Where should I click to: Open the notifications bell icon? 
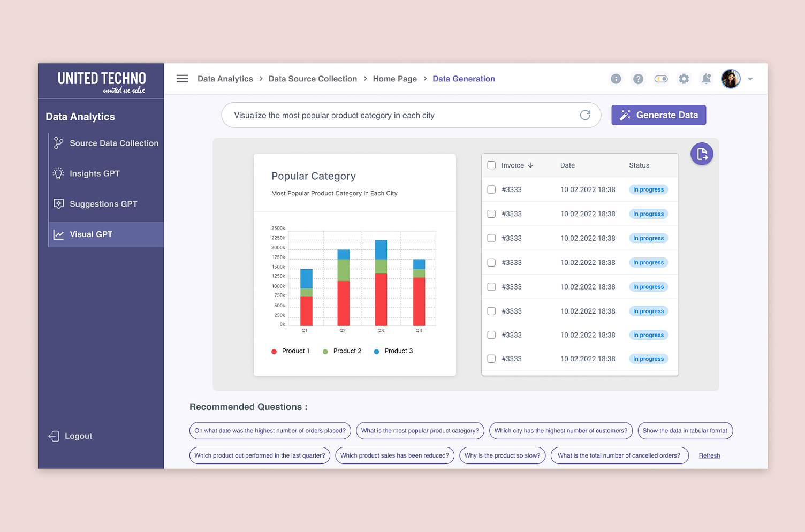tap(706, 78)
